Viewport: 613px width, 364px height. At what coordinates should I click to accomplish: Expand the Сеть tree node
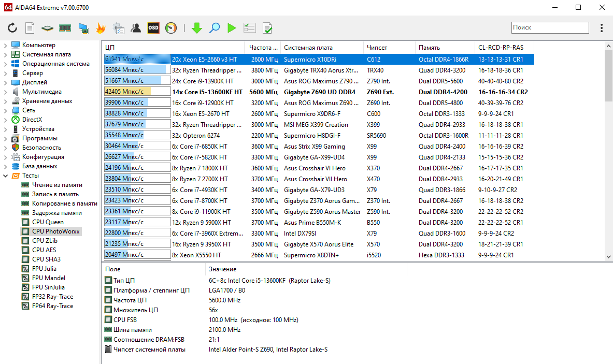6,110
